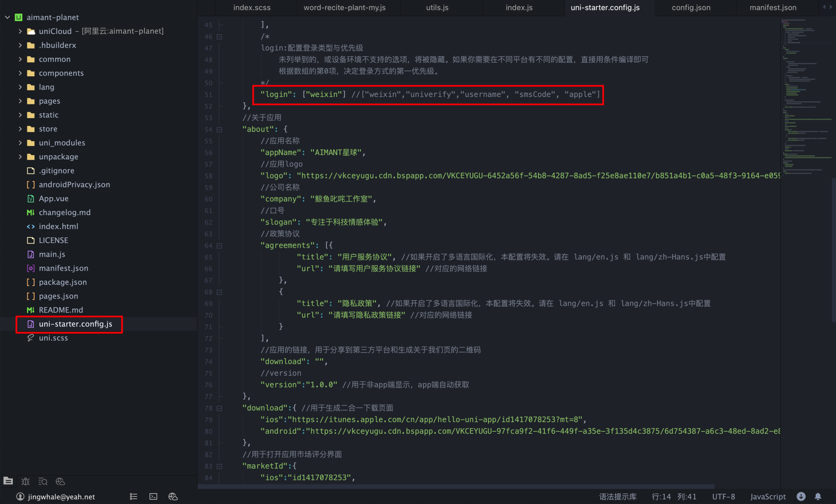Place cursor on the "login" line 51
The width and height of the screenshot is (836, 504).
tap(430, 94)
